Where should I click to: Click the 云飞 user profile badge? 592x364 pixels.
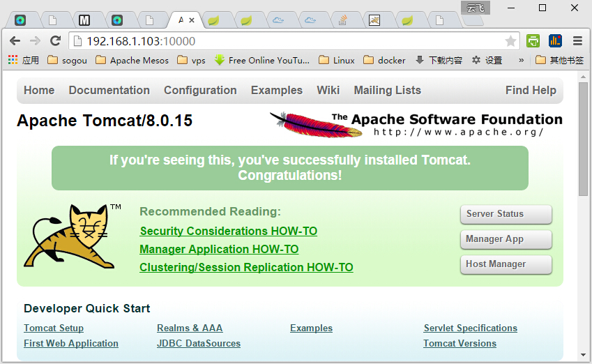[x=476, y=8]
